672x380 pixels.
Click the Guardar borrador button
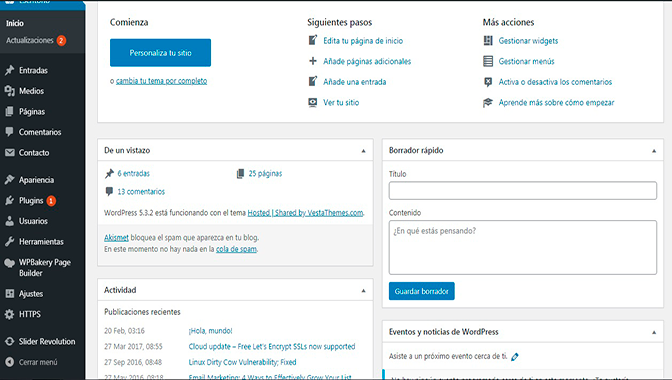[422, 291]
